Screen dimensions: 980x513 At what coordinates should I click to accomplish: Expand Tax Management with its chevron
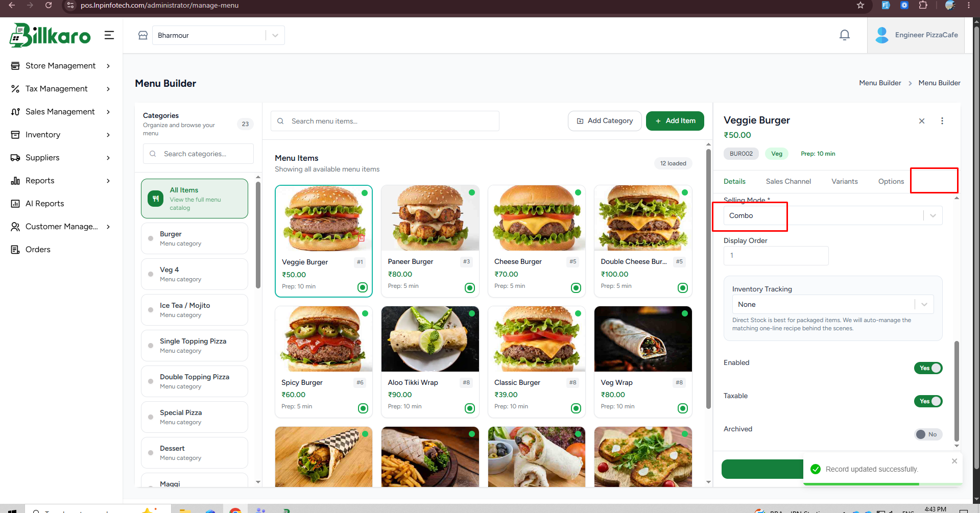tap(108, 89)
